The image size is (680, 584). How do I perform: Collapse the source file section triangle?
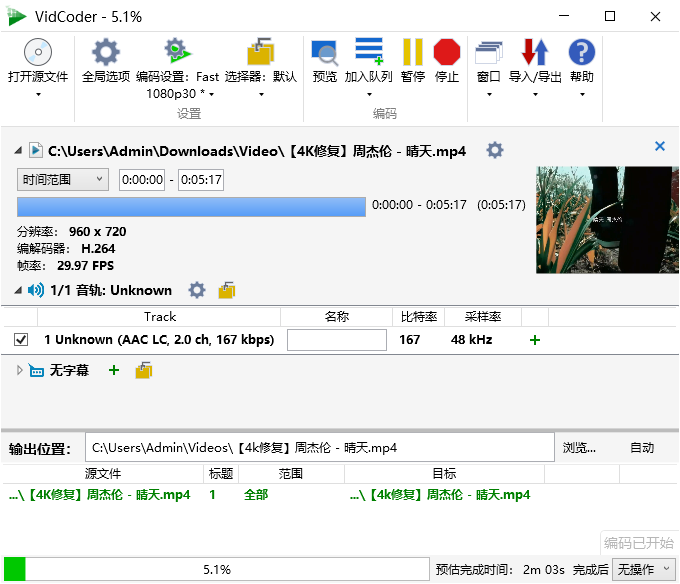(x=18, y=150)
